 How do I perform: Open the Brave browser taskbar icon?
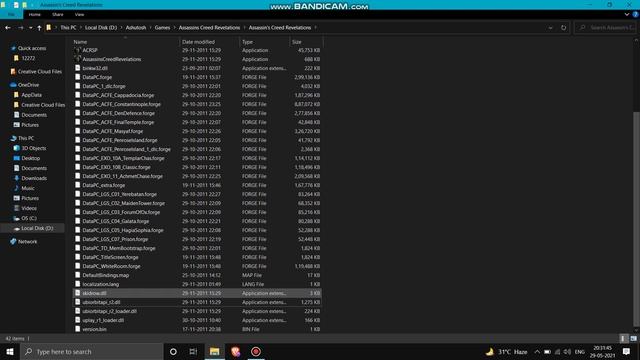tap(236, 351)
